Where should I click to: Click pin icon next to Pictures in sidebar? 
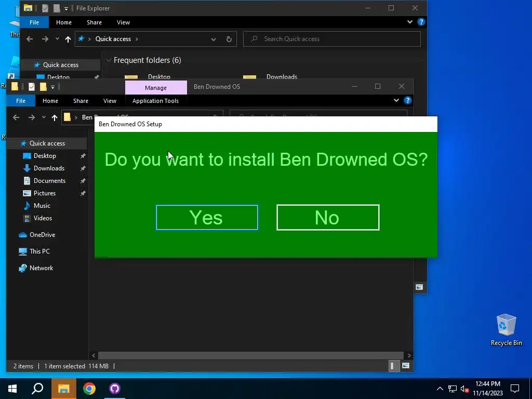tap(83, 193)
